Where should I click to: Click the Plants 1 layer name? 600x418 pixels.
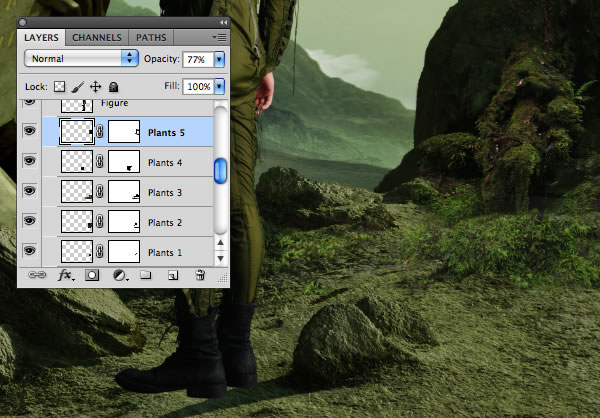165,253
